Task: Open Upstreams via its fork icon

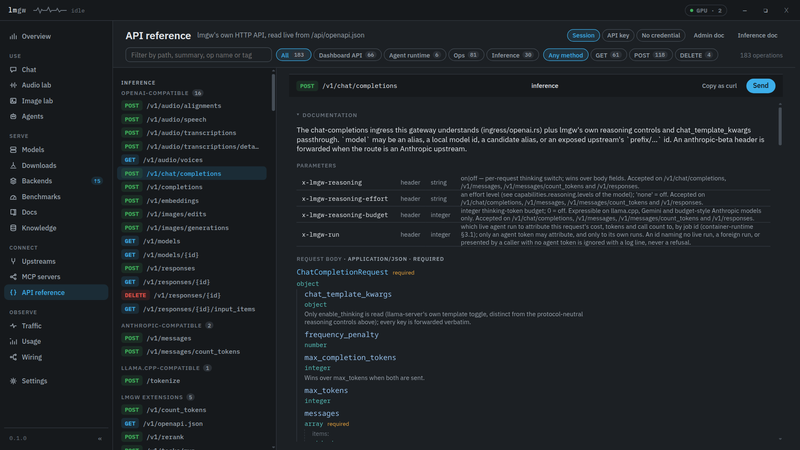Action: click(13, 261)
